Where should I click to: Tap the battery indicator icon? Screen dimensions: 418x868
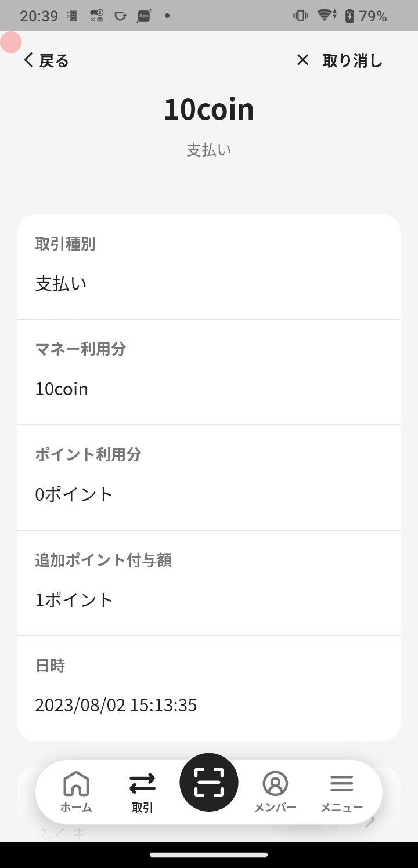349,16
